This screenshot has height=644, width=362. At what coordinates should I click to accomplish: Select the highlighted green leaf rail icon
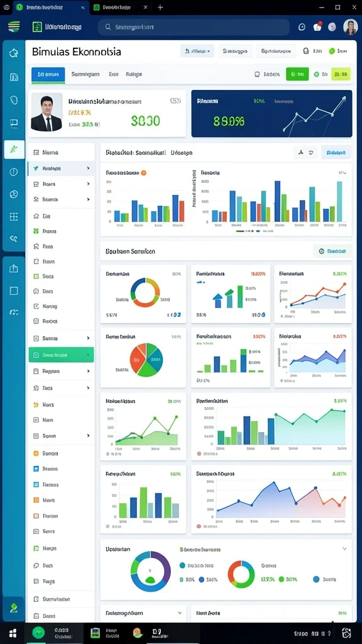[x=14, y=149]
